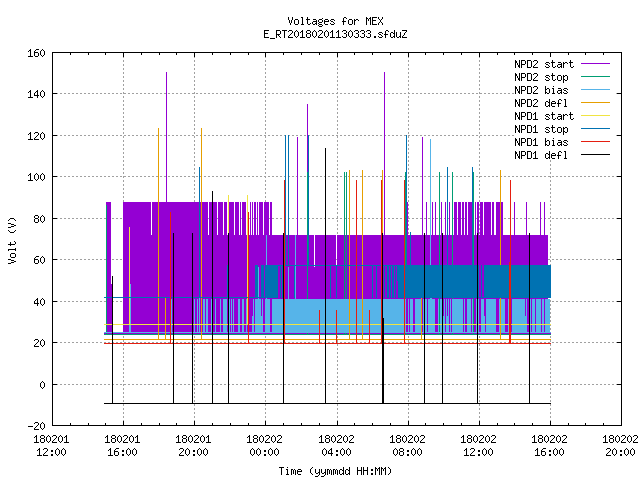Click the 180202 08:00 x-axis tick label
640x480 pixels.
(x=407, y=446)
